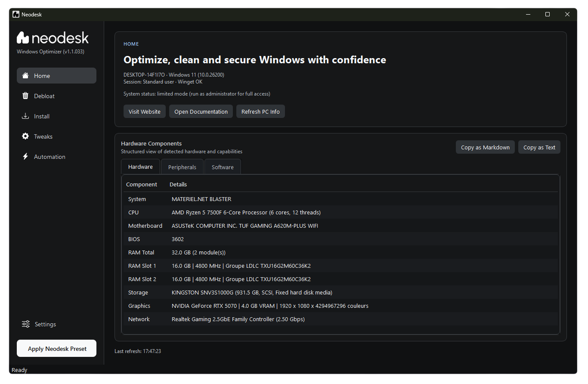Select the CPU row label

(x=133, y=213)
